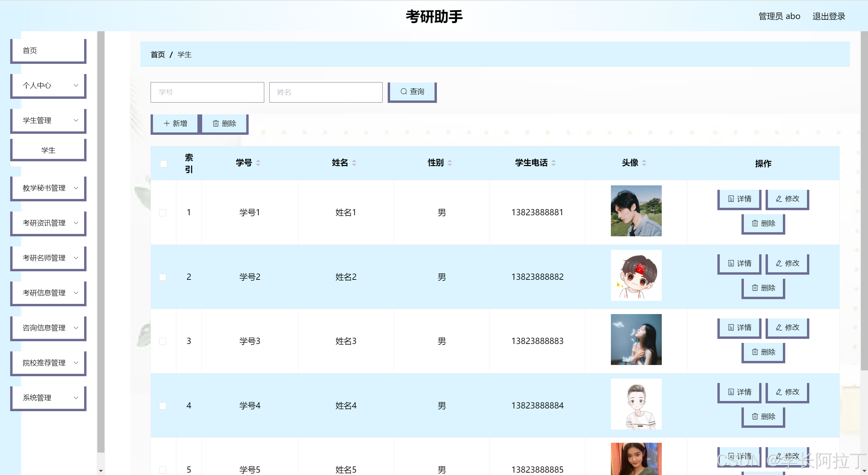Click the trash icon on the toolbar 删除 button
This screenshot has height=475, width=868.
[216, 123]
